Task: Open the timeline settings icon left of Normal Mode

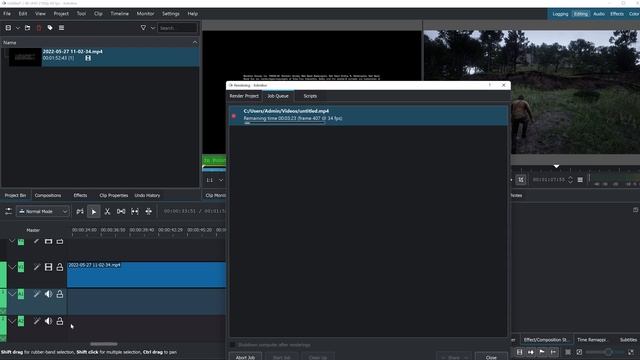Action: (x=8, y=211)
